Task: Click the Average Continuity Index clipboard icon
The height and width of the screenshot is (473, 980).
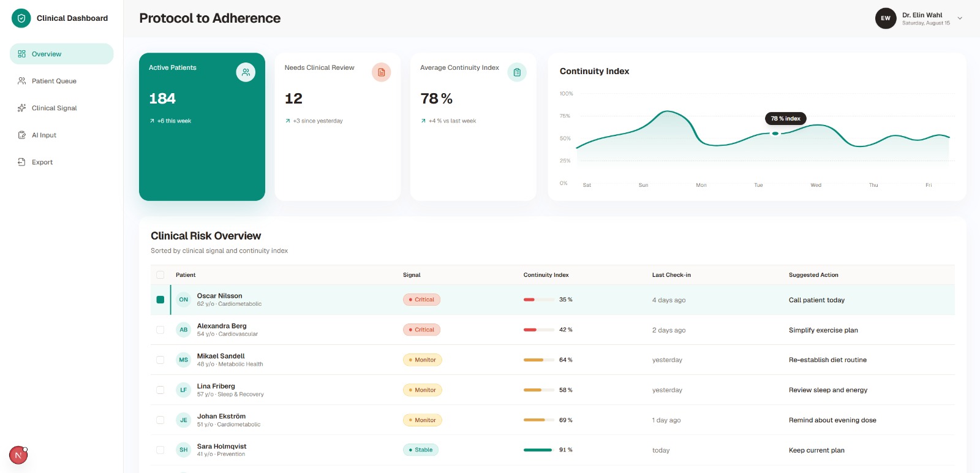Action: tap(517, 72)
